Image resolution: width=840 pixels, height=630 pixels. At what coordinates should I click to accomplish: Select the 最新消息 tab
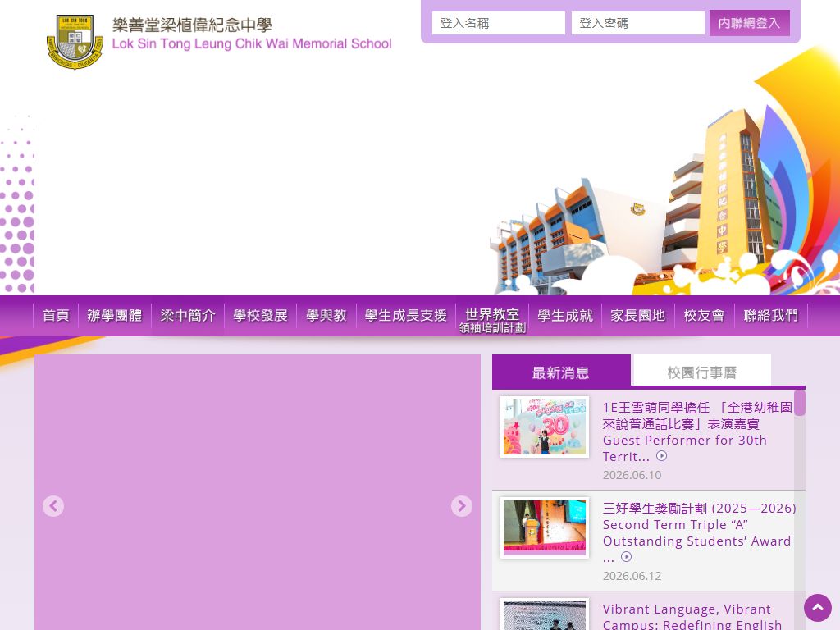pos(561,372)
